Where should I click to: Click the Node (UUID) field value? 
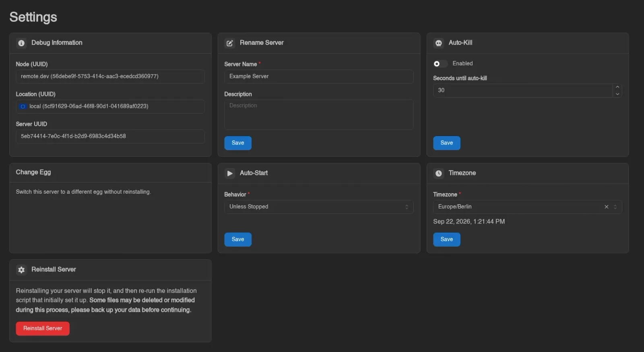(x=110, y=77)
